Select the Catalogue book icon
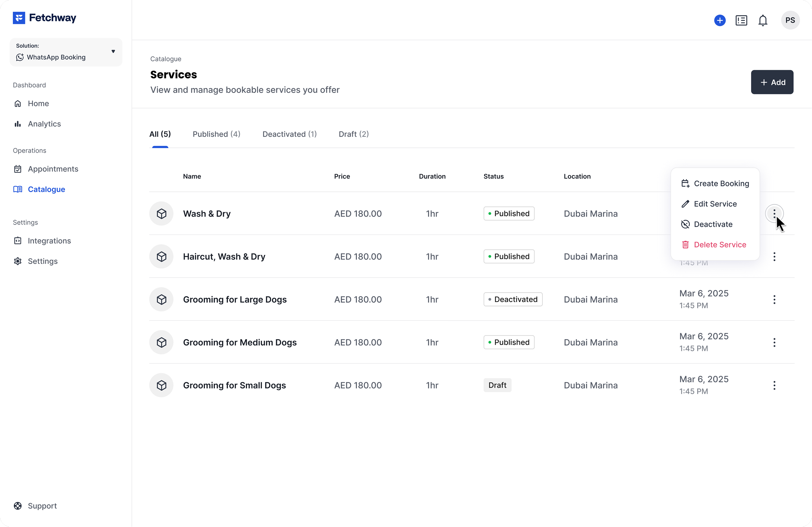Viewport: 812px width, 527px height. [x=17, y=189]
